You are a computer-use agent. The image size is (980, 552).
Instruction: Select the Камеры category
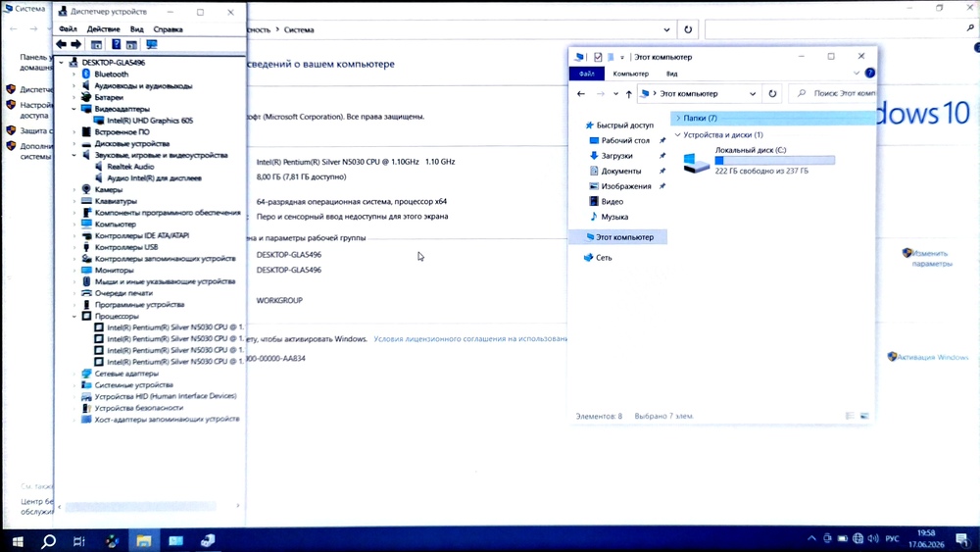pyautogui.click(x=108, y=189)
